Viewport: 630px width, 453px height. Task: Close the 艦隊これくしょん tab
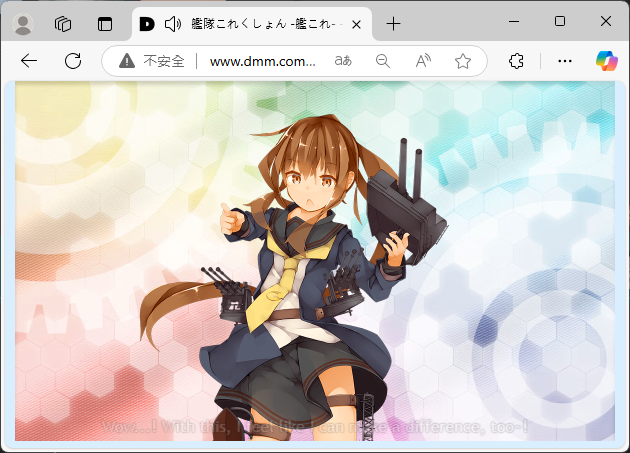(356, 25)
